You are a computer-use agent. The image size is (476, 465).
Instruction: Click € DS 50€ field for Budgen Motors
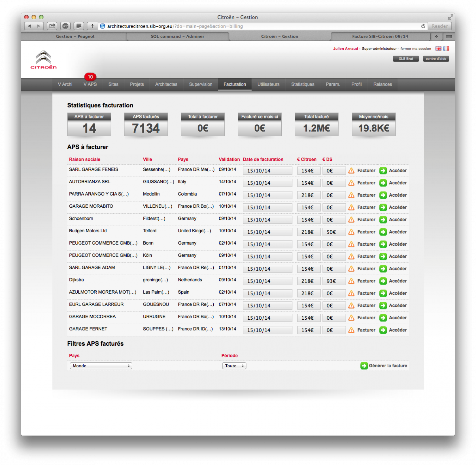pyautogui.click(x=334, y=232)
